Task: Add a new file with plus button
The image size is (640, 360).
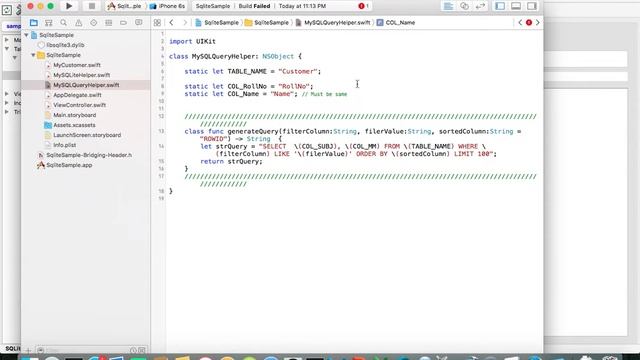Action: [28, 350]
